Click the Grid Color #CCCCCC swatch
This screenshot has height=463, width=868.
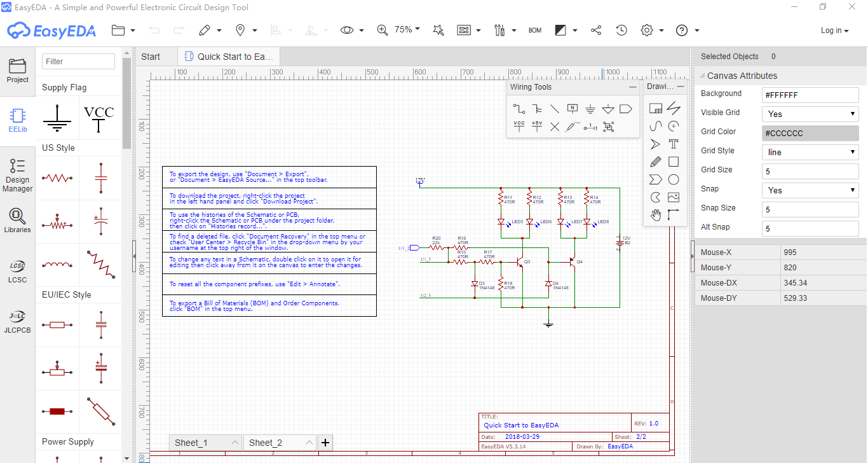coord(810,133)
